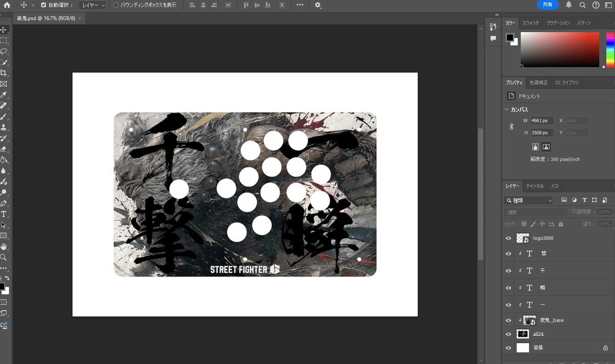Go to the Photoshop Home screen icon
The height and width of the screenshot is (364, 615).
pyautogui.click(x=7, y=5)
